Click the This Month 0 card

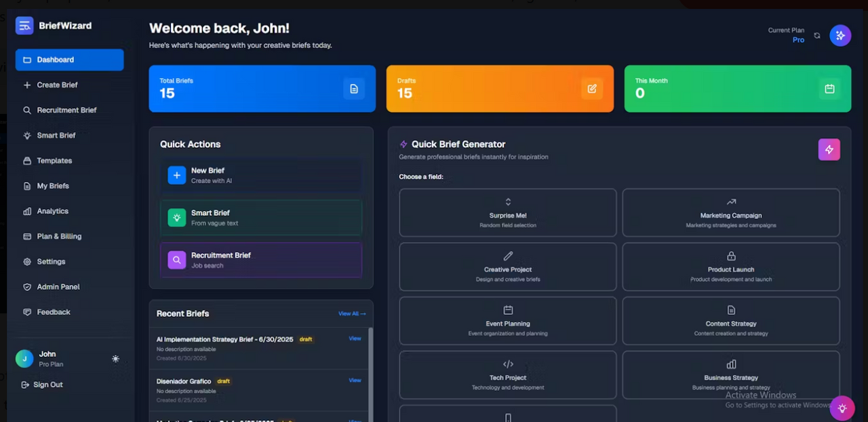pos(738,89)
